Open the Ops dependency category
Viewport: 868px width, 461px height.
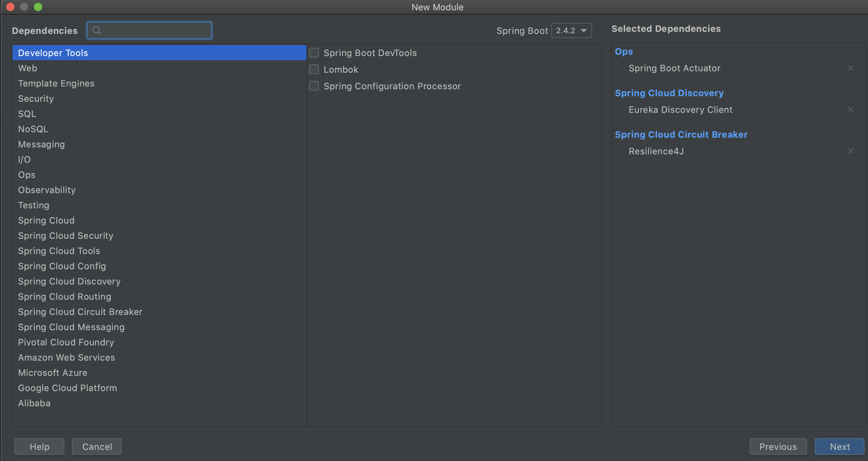[x=27, y=175]
